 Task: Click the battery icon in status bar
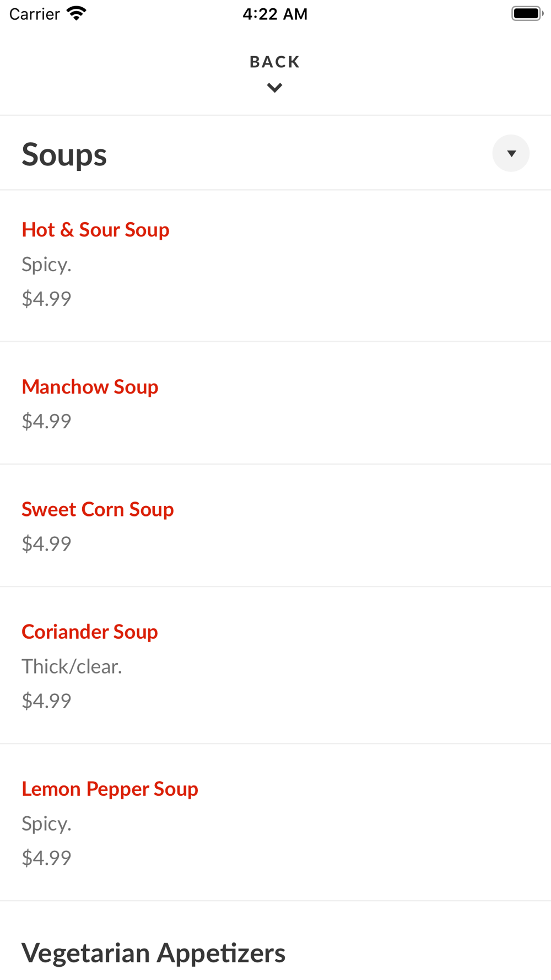click(x=527, y=14)
